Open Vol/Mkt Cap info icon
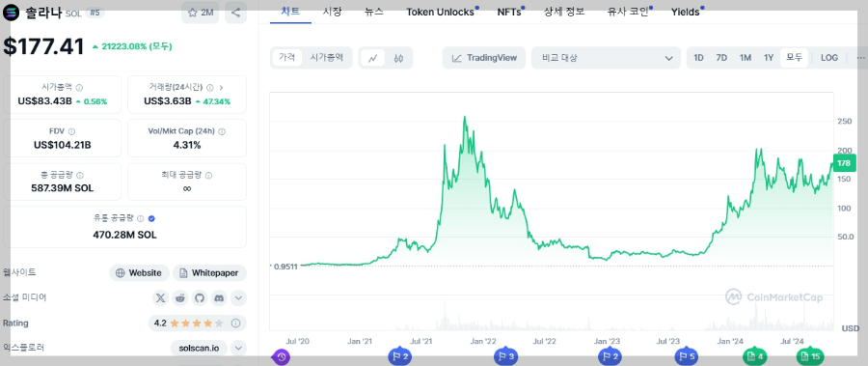This screenshot has width=868, height=366. (222, 132)
